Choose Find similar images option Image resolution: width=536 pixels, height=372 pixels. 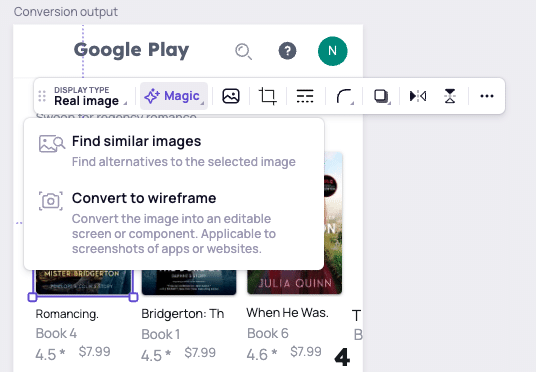click(x=174, y=151)
